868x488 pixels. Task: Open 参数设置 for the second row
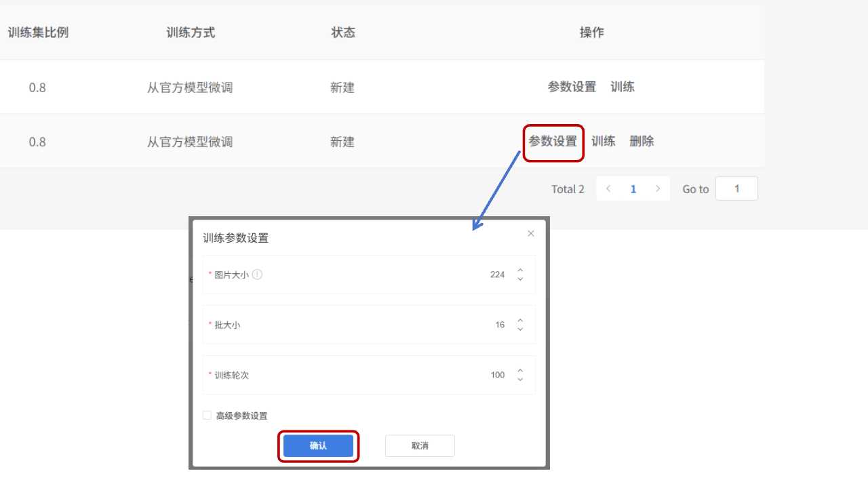tap(553, 142)
